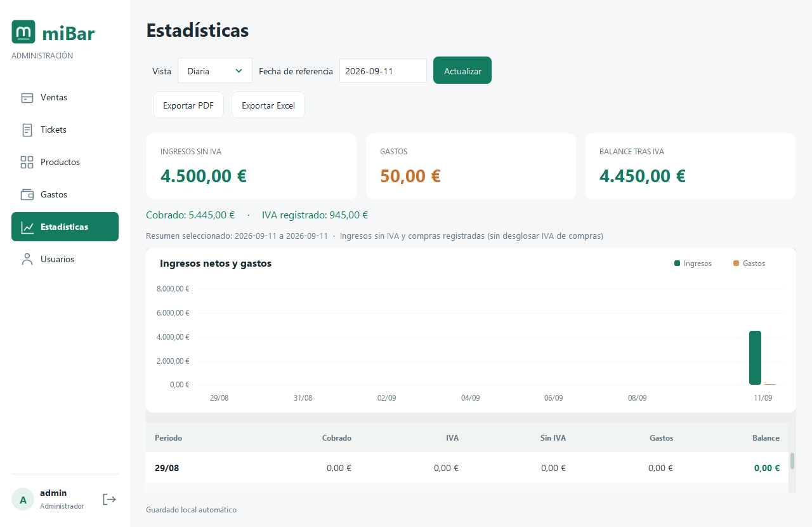This screenshot has height=527, width=812.
Task: Click the Guardado local automático footer text
Action: pyautogui.click(x=191, y=510)
